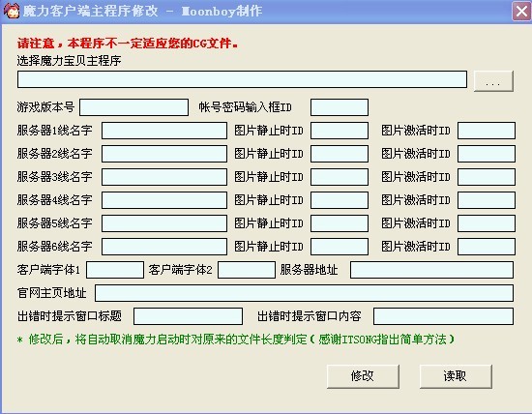Click the 服务器2线名字 input field
This screenshot has width=532, height=414.
pyautogui.click(x=164, y=154)
